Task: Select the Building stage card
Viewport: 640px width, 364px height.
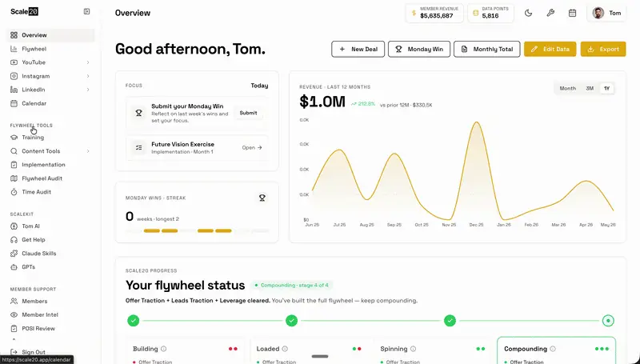Action: [x=185, y=350]
